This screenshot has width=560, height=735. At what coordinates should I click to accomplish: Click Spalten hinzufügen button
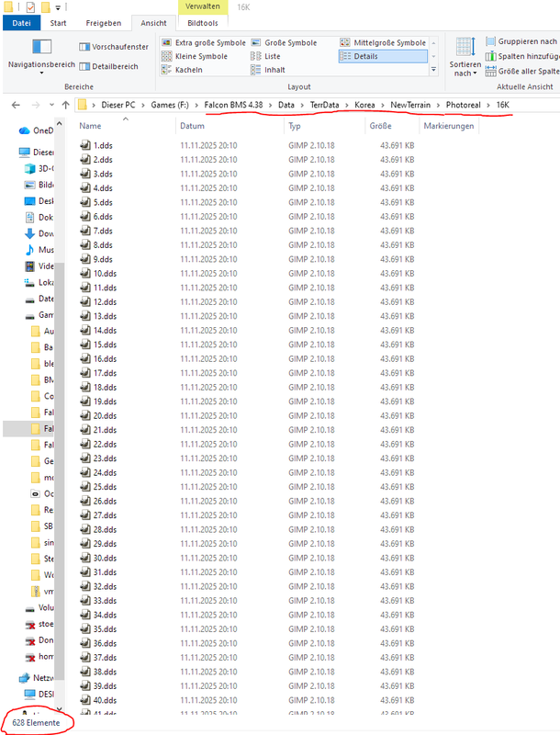point(522,56)
